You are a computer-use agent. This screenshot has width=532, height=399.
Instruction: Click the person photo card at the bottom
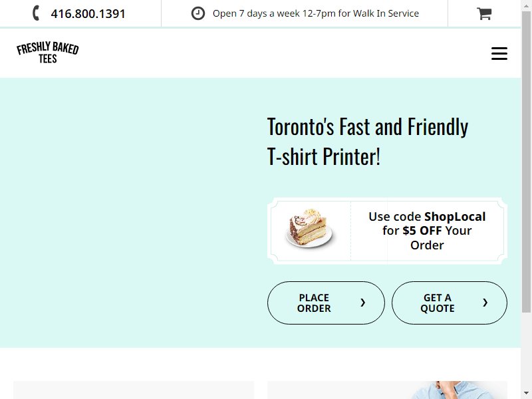pos(387,390)
